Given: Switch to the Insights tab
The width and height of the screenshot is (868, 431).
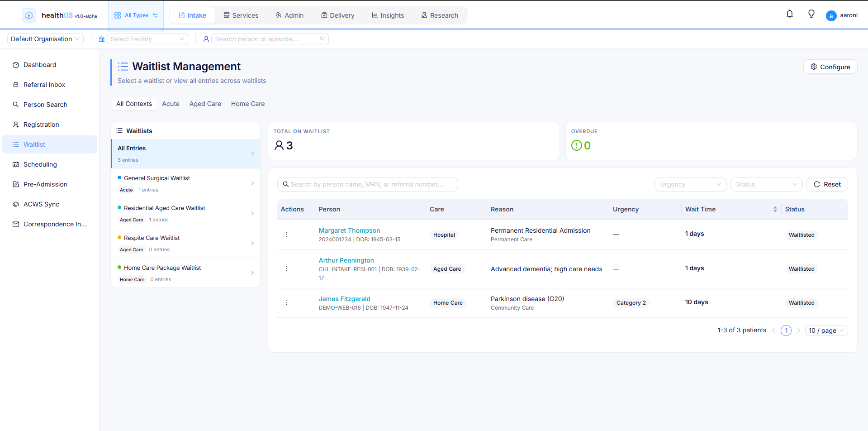Looking at the screenshot, I should click(x=388, y=15).
